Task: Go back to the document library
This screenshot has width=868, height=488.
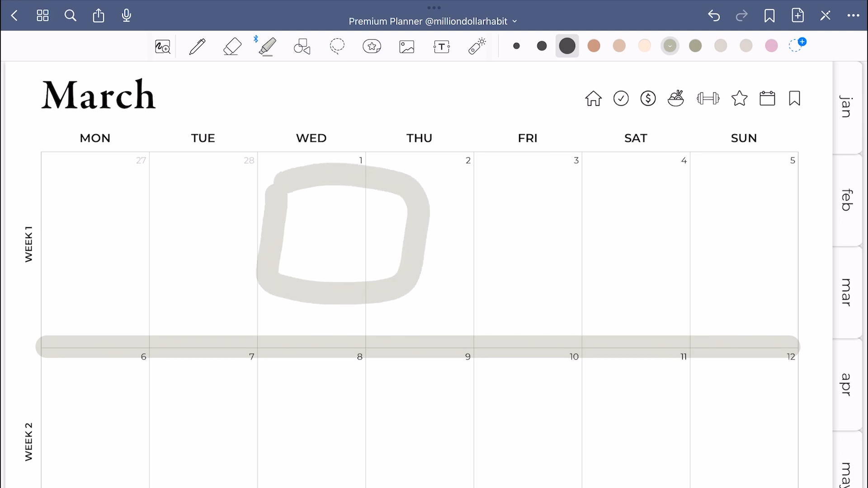Action: [14, 16]
